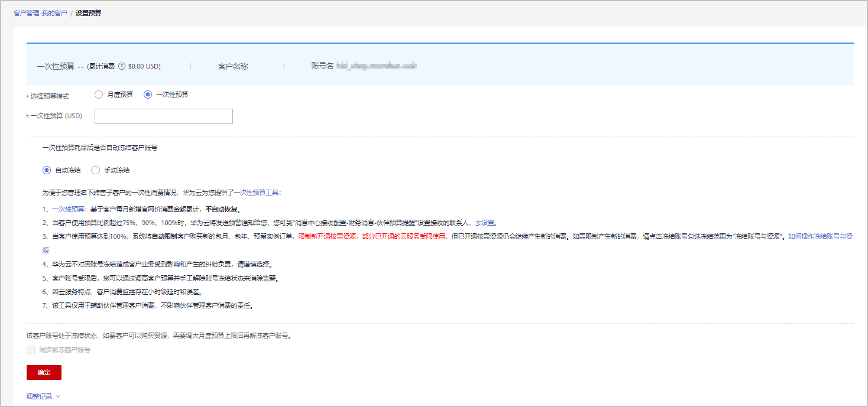The height and width of the screenshot is (407, 868).
Task: Focus the 一次性预算 (USD) input field
Action: click(x=163, y=116)
